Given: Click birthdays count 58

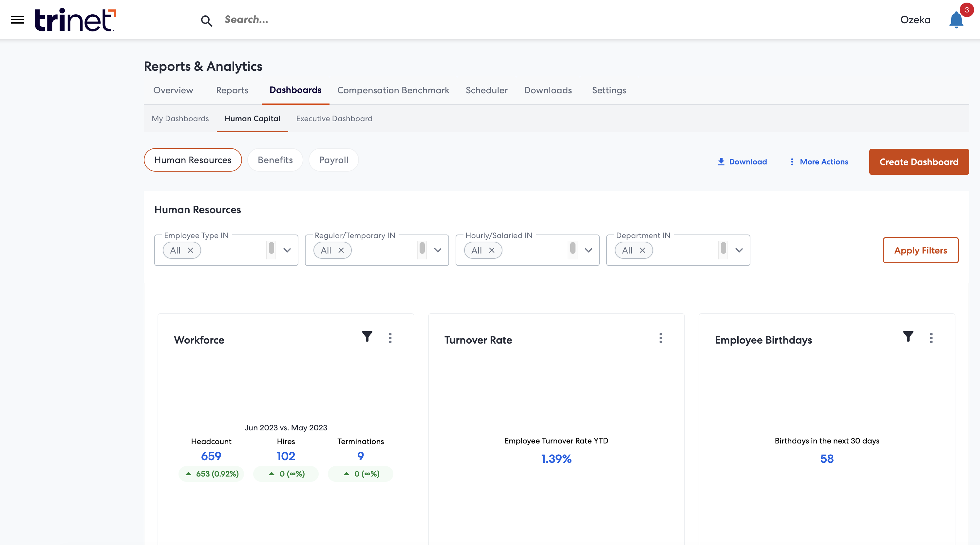Looking at the screenshot, I should point(827,459).
